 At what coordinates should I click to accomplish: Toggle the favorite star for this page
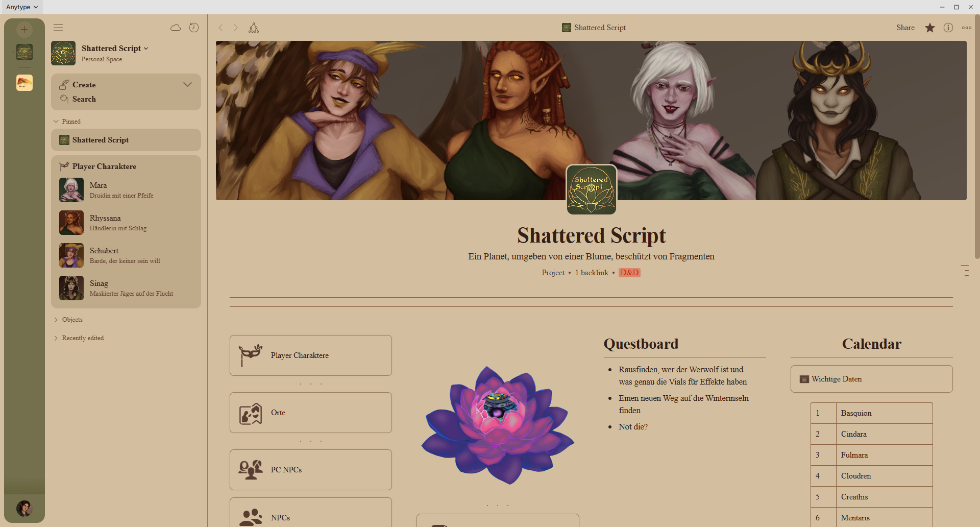point(930,28)
